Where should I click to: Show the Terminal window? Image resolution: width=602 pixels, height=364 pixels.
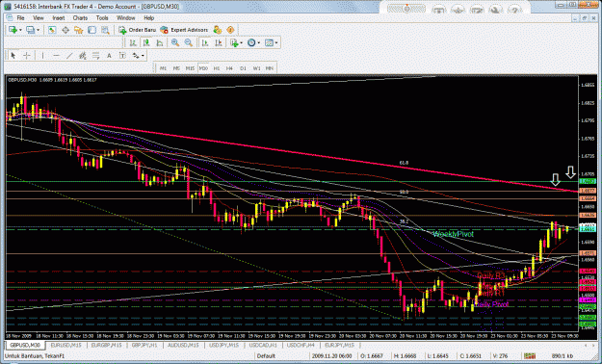(x=92, y=30)
